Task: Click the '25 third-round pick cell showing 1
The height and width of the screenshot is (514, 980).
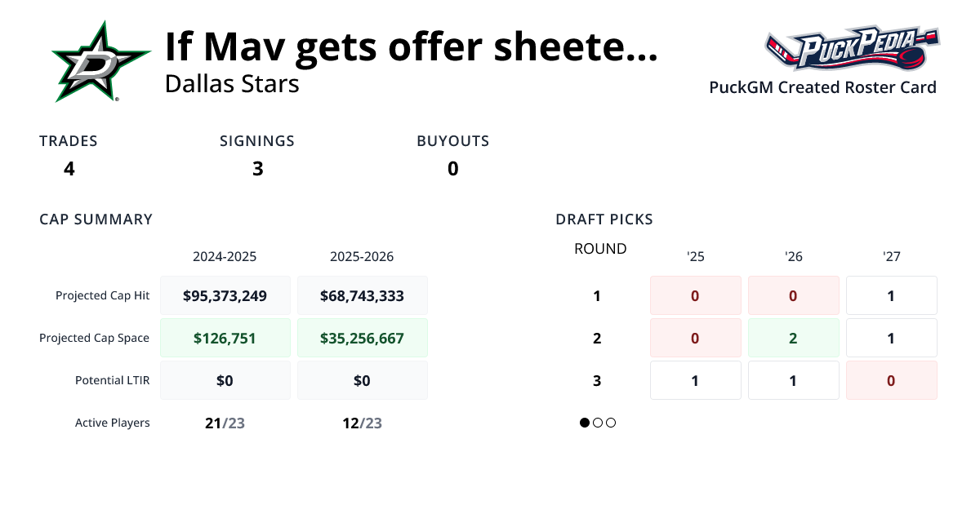Action: click(695, 379)
